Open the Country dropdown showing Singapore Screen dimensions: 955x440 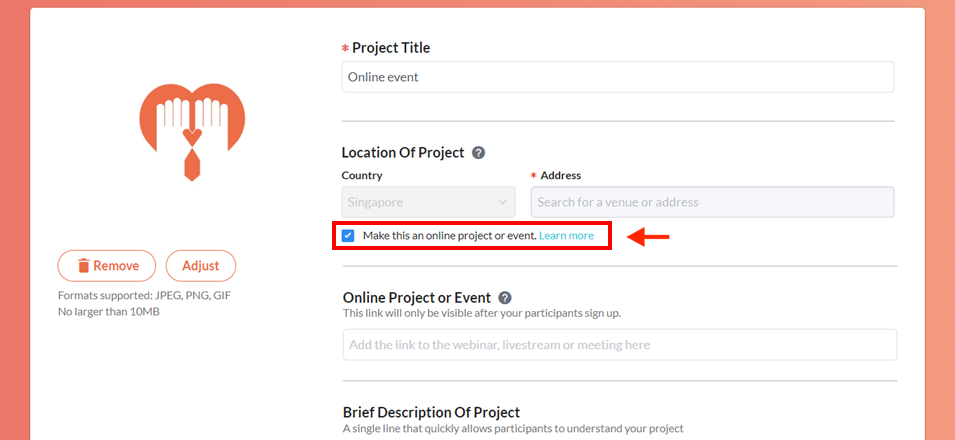(428, 202)
